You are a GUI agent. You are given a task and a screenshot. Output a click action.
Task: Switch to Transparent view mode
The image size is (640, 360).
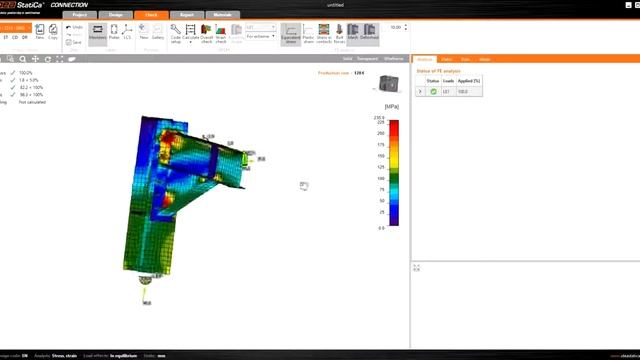click(x=367, y=59)
